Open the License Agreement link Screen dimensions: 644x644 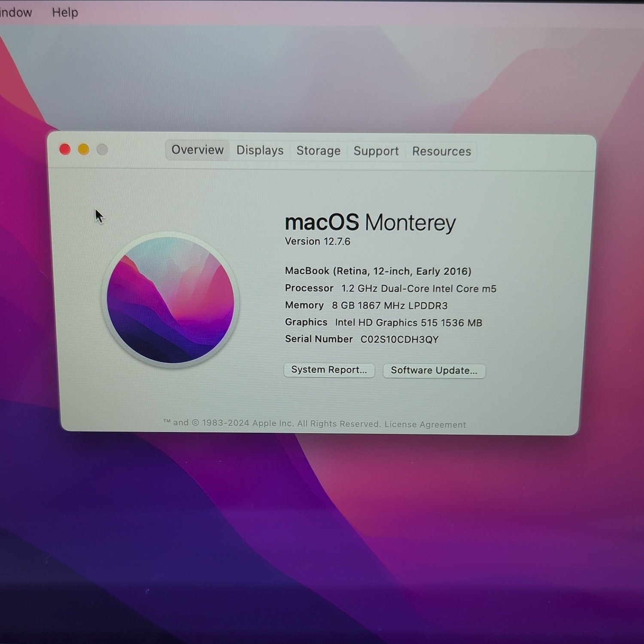click(x=425, y=425)
